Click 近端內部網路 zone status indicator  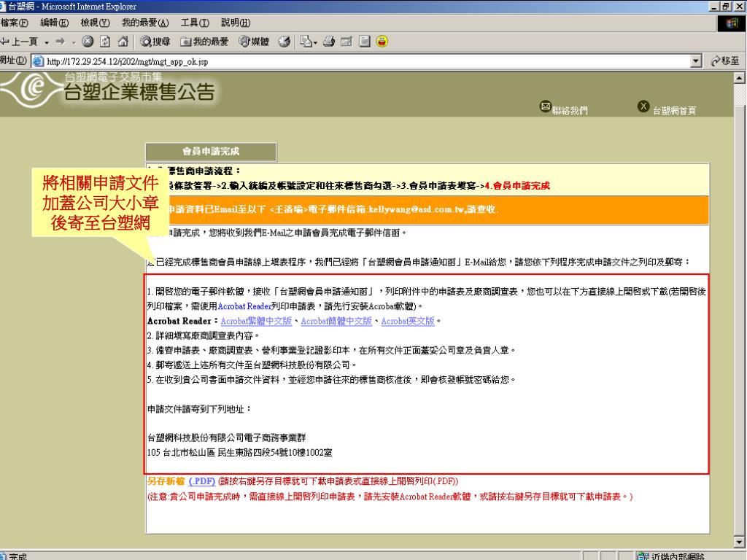tap(672, 556)
